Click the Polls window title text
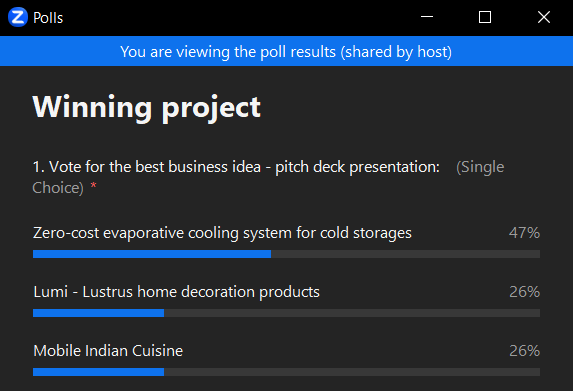The width and height of the screenshot is (573, 391). point(48,18)
